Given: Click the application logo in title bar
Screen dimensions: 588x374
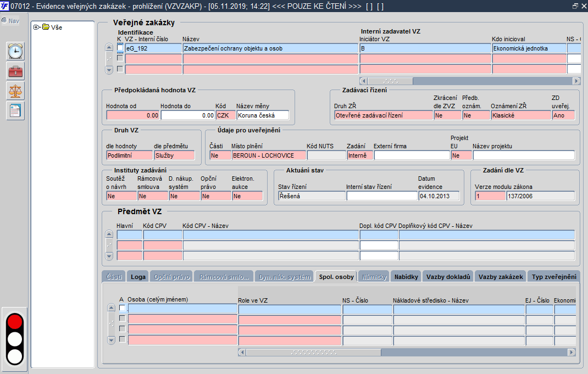Looking at the screenshot, I should [x=4, y=6].
